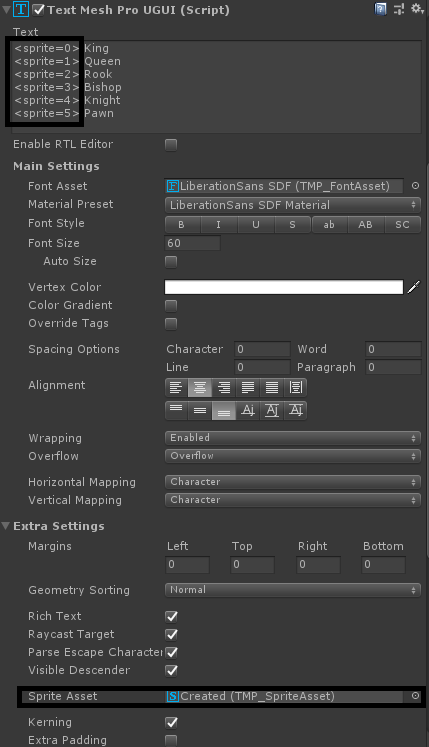Screen dimensions: 429x747
Task: Collapse the Text Mesh Pro component foldout
Action: coord(6,10)
